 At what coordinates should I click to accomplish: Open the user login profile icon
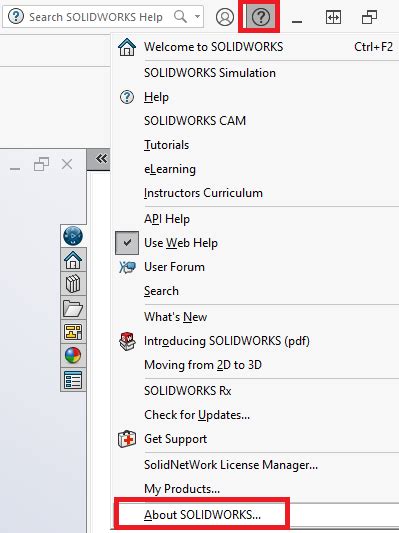(x=225, y=17)
